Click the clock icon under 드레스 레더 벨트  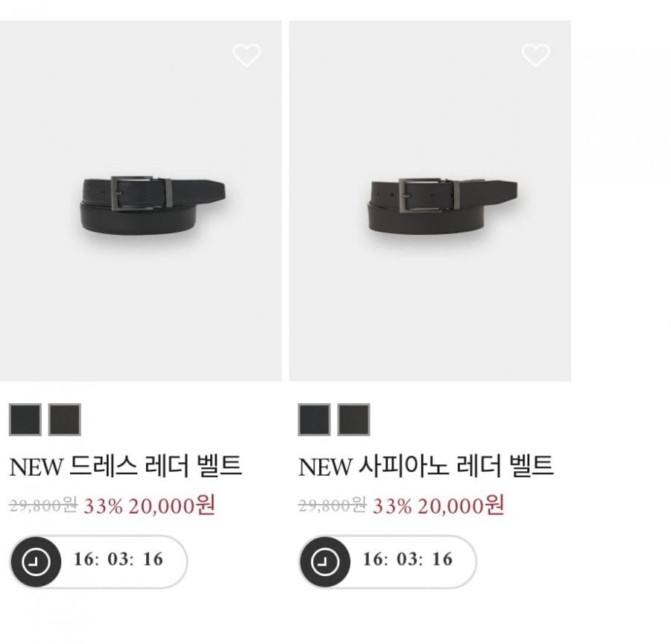(36, 561)
